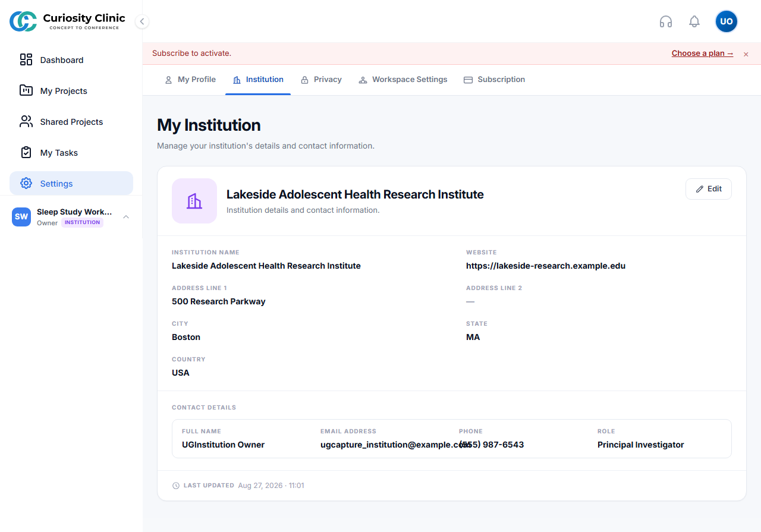Collapse the sidebar with chevron button
The image size is (761, 532).
click(x=141, y=21)
